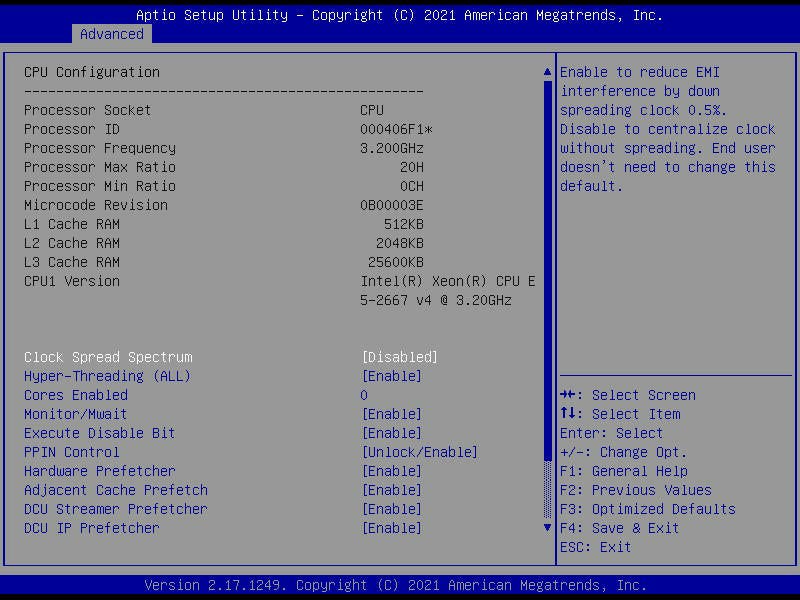Click scrollbar up arrow
This screenshot has height=600, width=800.
coord(547,72)
